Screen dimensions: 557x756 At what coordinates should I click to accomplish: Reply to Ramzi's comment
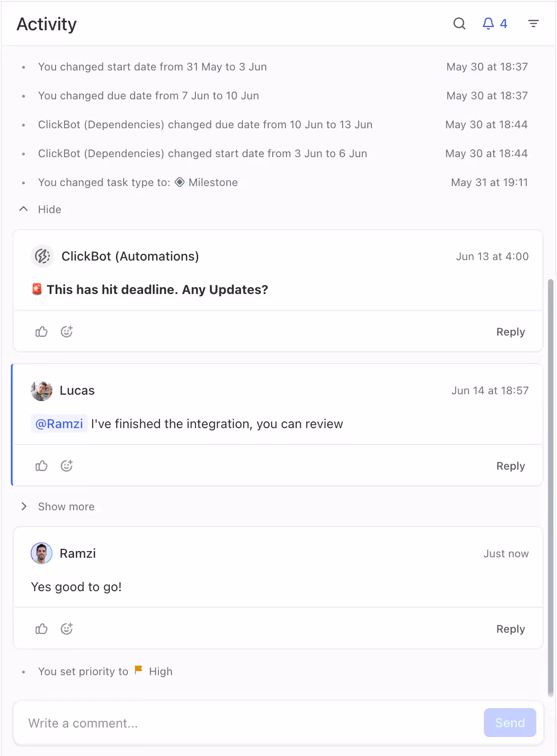pyautogui.click(x=511, y=629)
